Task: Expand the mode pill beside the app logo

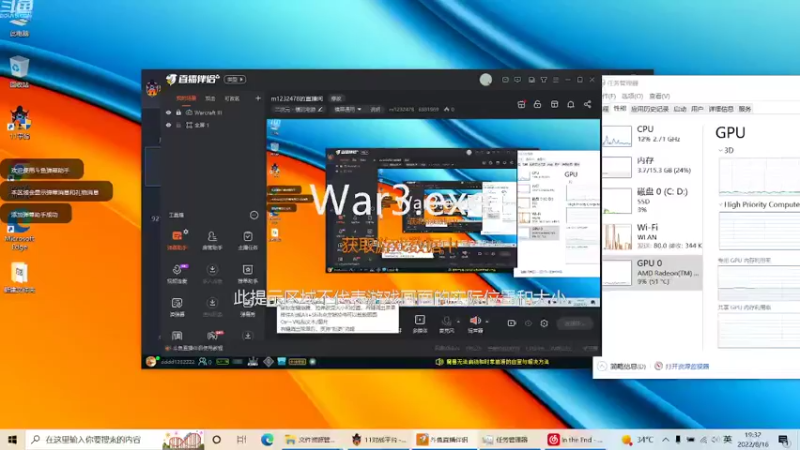Action: [x=235, y=80]
